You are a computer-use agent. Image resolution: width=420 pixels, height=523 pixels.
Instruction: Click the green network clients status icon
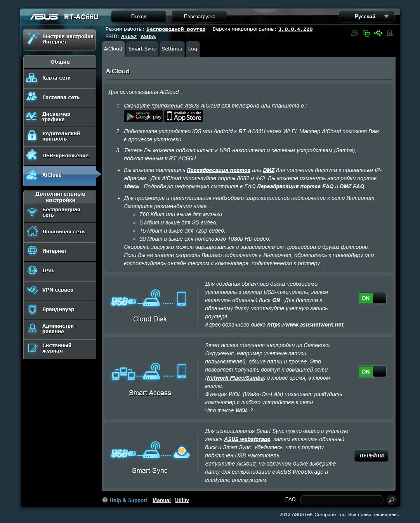click(366, 33)
